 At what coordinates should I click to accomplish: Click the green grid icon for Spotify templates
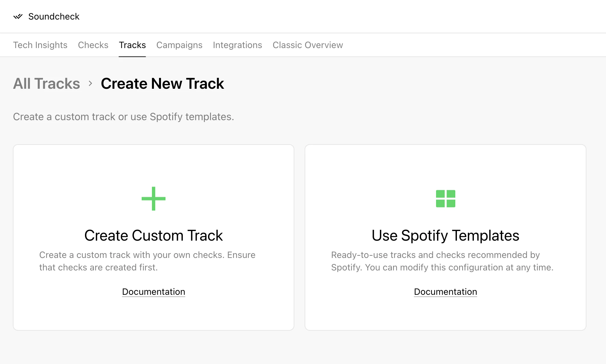pos(446,199)
